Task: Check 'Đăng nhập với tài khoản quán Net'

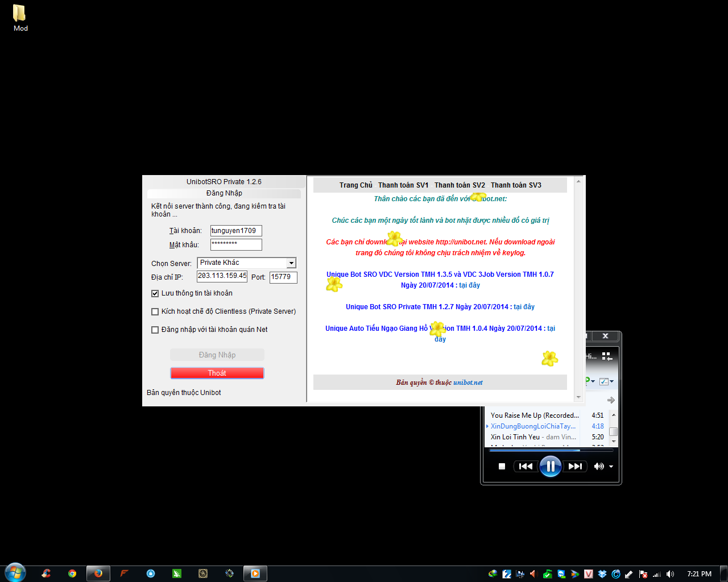Action: (155, 330)
